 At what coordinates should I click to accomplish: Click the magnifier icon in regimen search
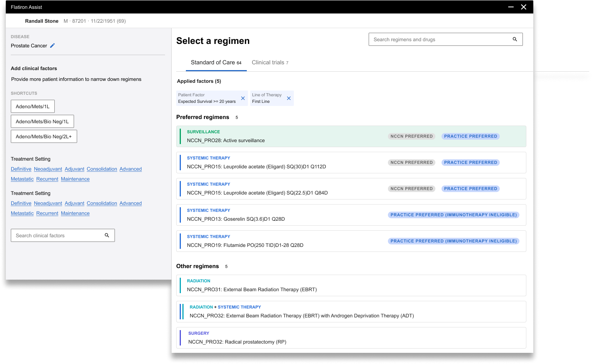[x=515, y=39]
